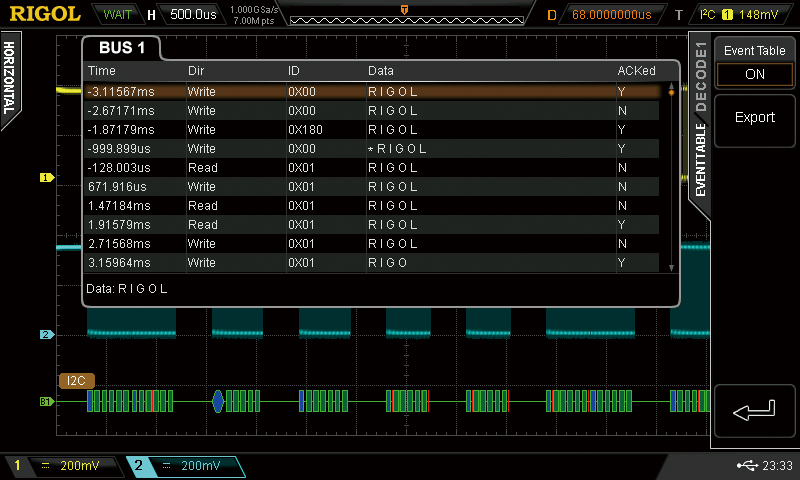Switch to the DECODE1 side tab

[701, 77]
